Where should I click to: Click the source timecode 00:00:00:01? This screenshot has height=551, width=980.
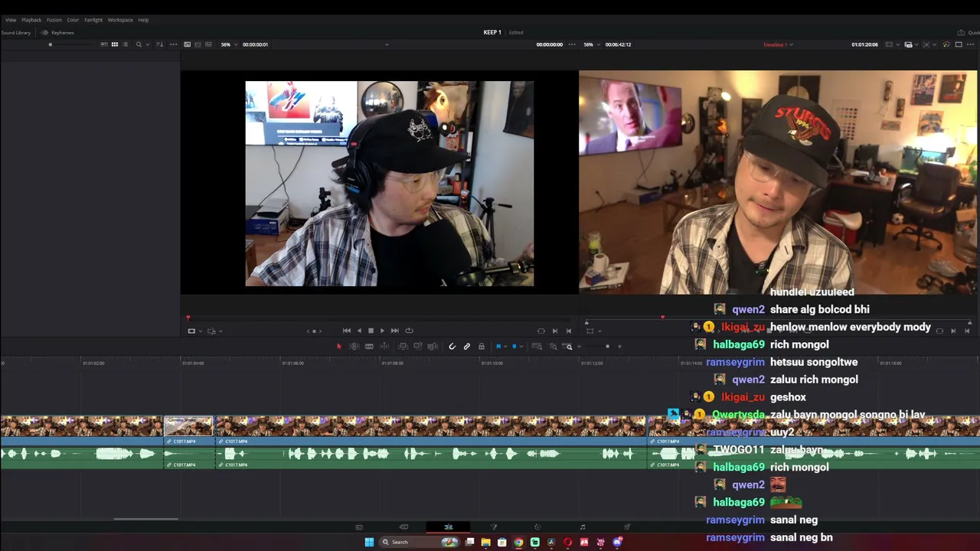tap(255, 44)
